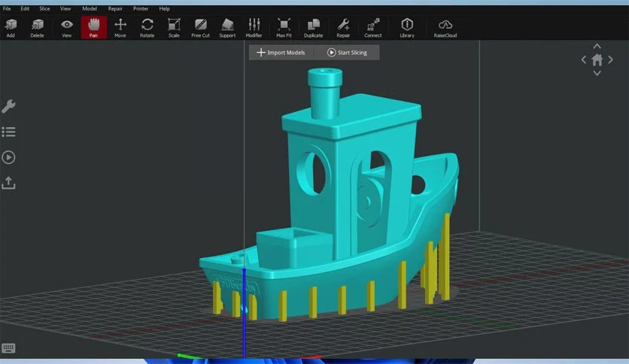The width and height of the screenshot is (629, 364).
Task: Open the Slice menu
Action: pos(44,8)
